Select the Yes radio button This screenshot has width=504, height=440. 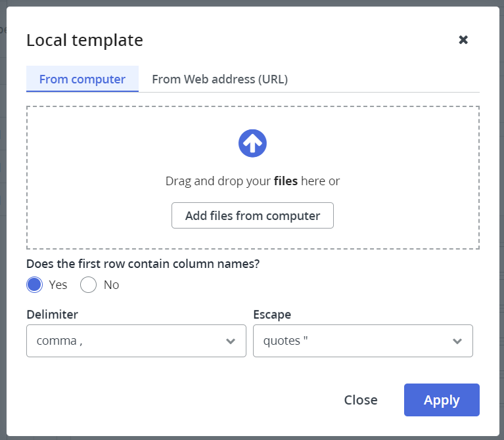pos(34,285)
